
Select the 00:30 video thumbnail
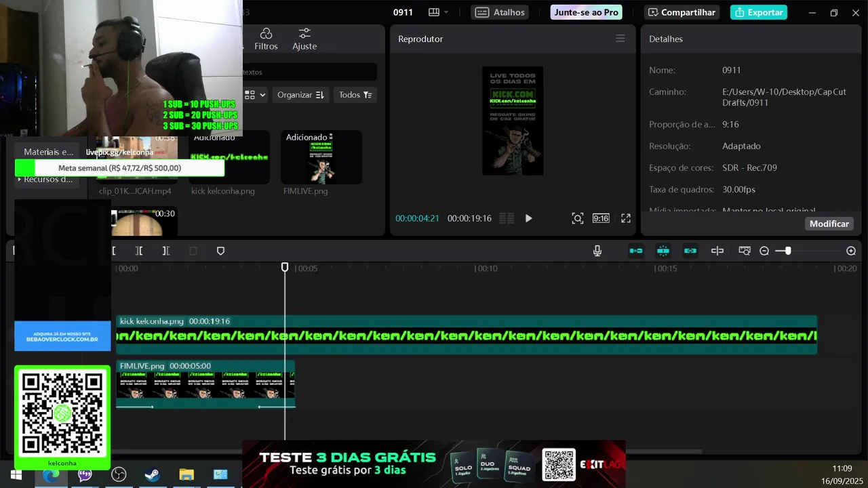click(144, 221)
